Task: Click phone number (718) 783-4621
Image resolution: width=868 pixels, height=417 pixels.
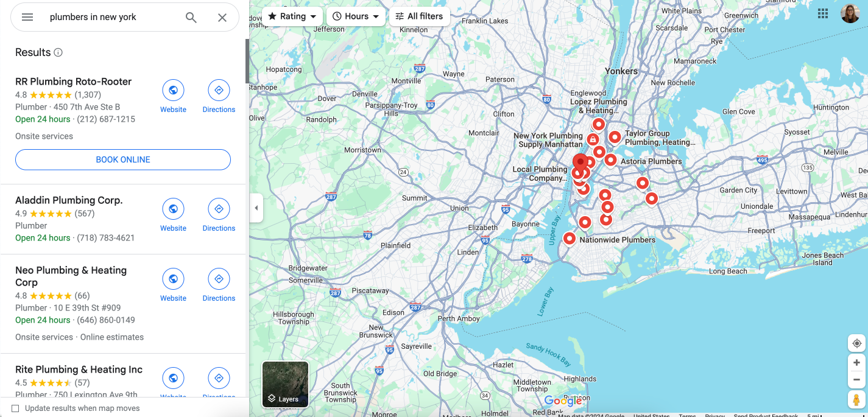Action: (105, 238)
